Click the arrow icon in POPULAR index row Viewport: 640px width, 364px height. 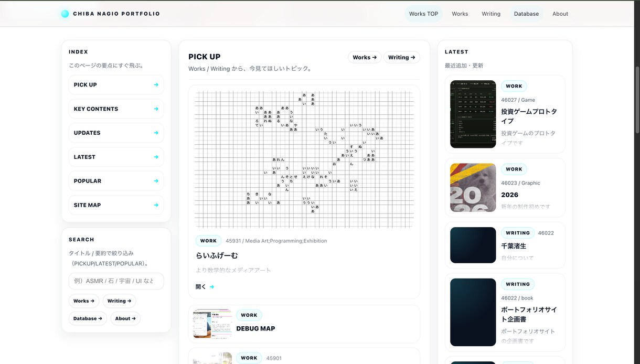point(156,181)
